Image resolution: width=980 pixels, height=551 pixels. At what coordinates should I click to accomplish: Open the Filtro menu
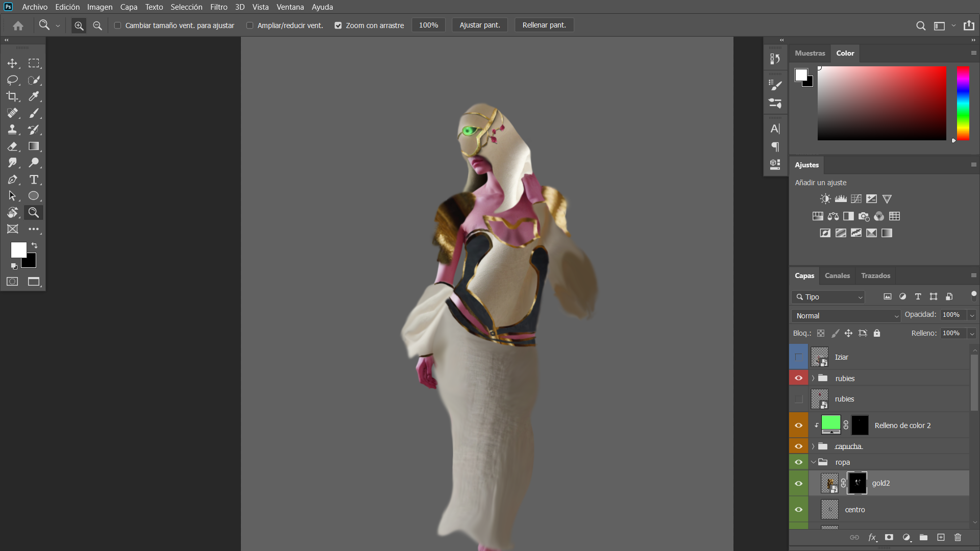[x=218, y=7]
